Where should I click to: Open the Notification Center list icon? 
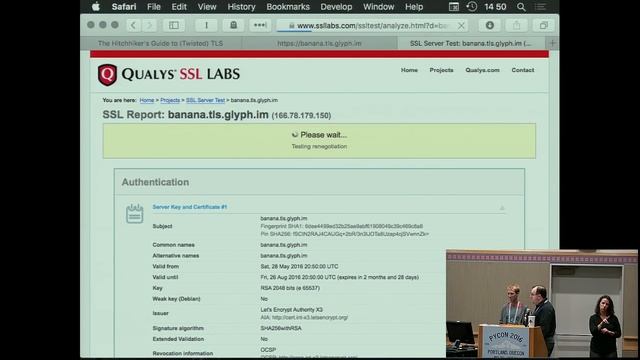(540, 7)
